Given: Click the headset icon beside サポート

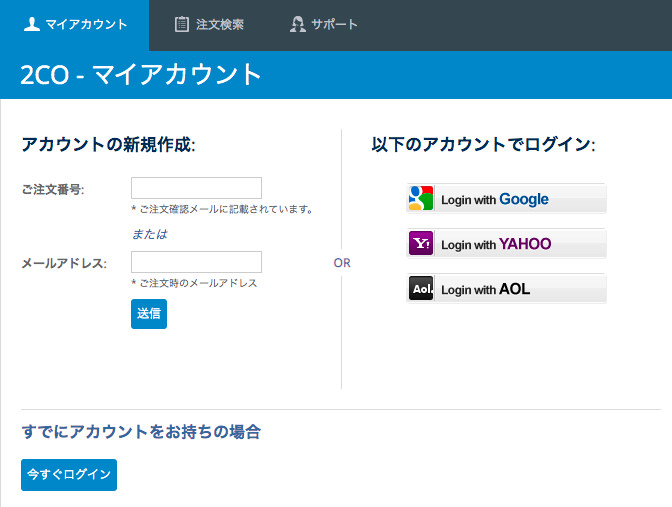Looking at the screenshot, I should coord(297,24).
